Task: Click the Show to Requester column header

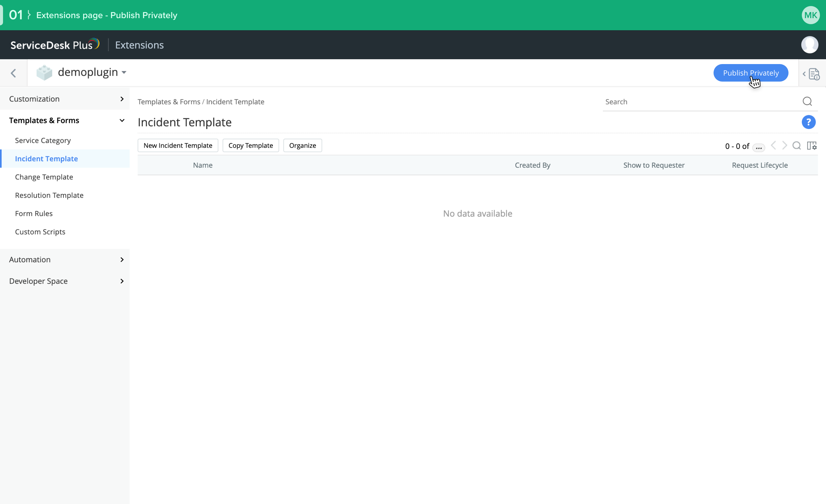Action: (654, 165)
